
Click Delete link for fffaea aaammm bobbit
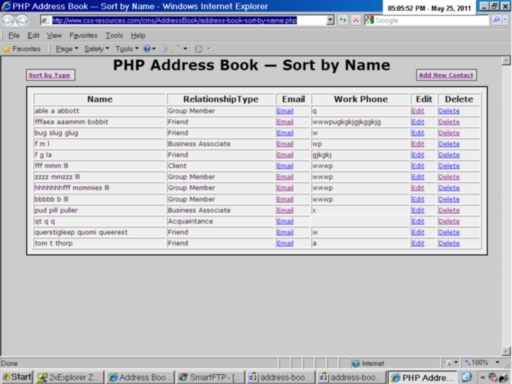tap(449, 122)
